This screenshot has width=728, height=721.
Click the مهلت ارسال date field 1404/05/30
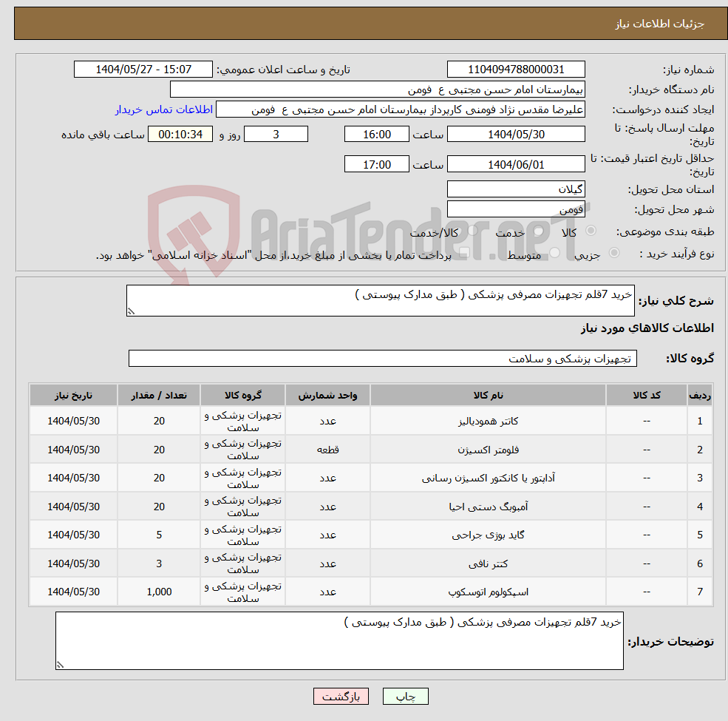point(515,134)
